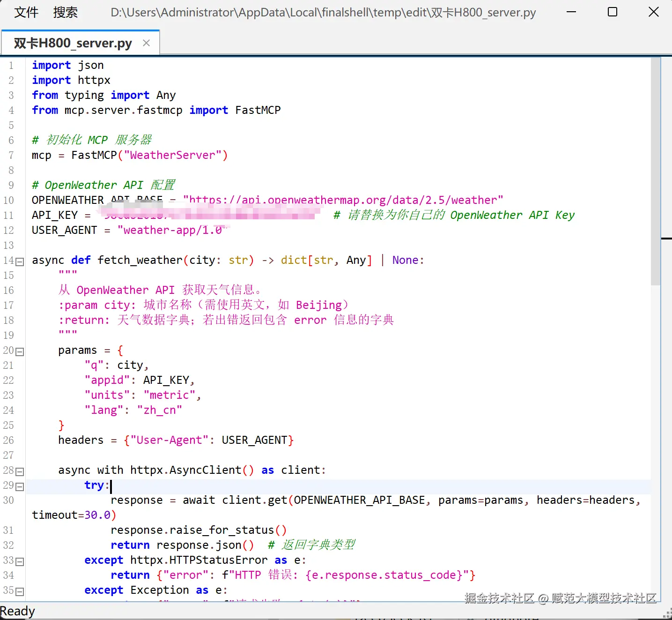Collapse the try block fold on line 29
672x620 pixels.
[x=20, y=487]
